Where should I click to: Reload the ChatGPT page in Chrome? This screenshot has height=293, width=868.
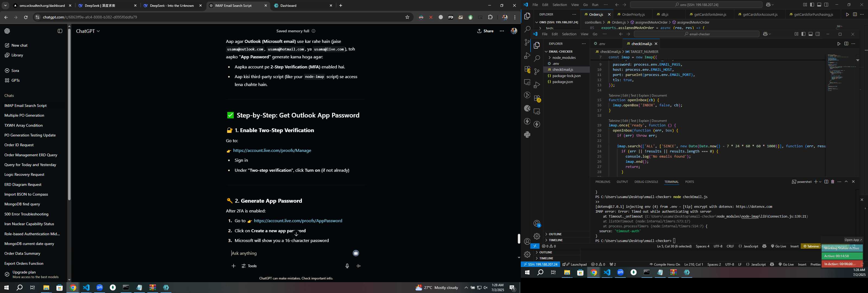(25, 17)
